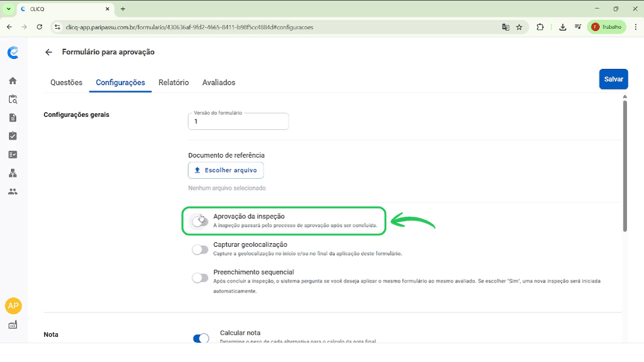The image size is (644, 362).
Task: Switch to the Questões tab
Action: [66, 83]
